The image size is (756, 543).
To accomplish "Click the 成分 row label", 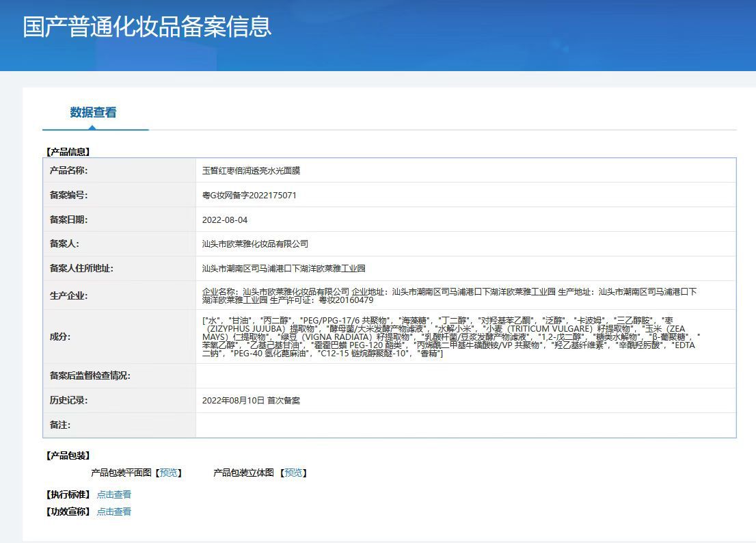I will (x=59, y=336).
